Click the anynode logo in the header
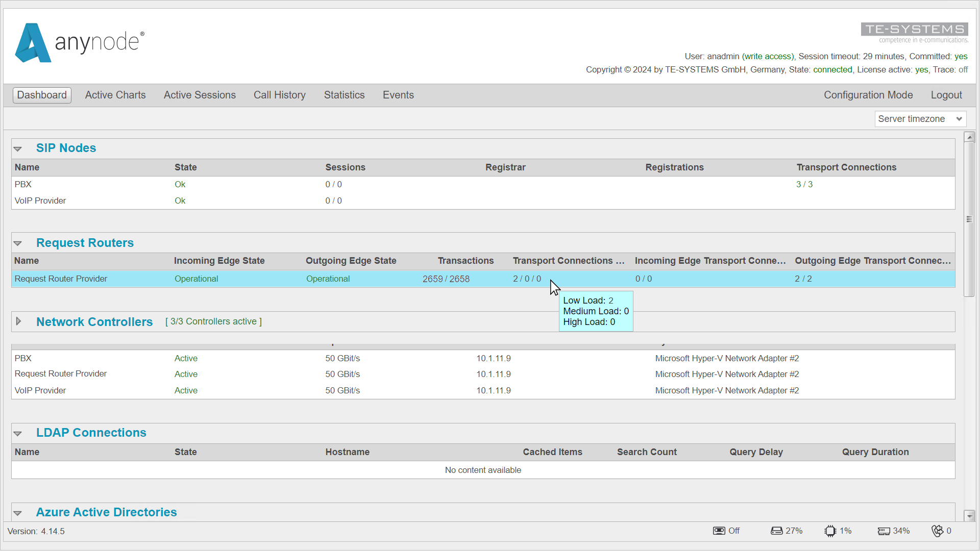The height and width of the screenshot is (551, 980). [79, 43]
